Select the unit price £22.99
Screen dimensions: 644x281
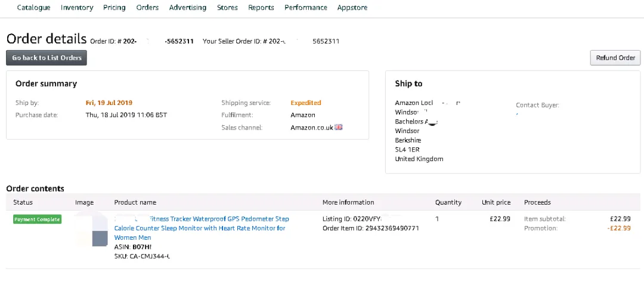[500, 219]
